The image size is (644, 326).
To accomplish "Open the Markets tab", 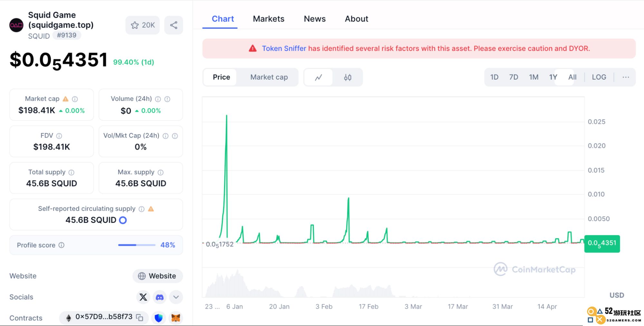I will (x=268, y=19).
